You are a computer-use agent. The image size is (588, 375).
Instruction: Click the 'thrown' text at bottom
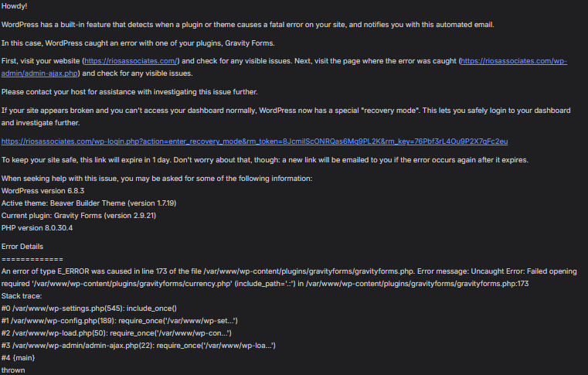click(x=13, y=370)
